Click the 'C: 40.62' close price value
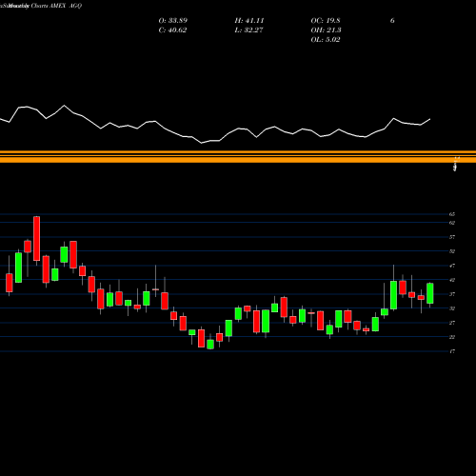476x476 pixels. click(172, 30)
